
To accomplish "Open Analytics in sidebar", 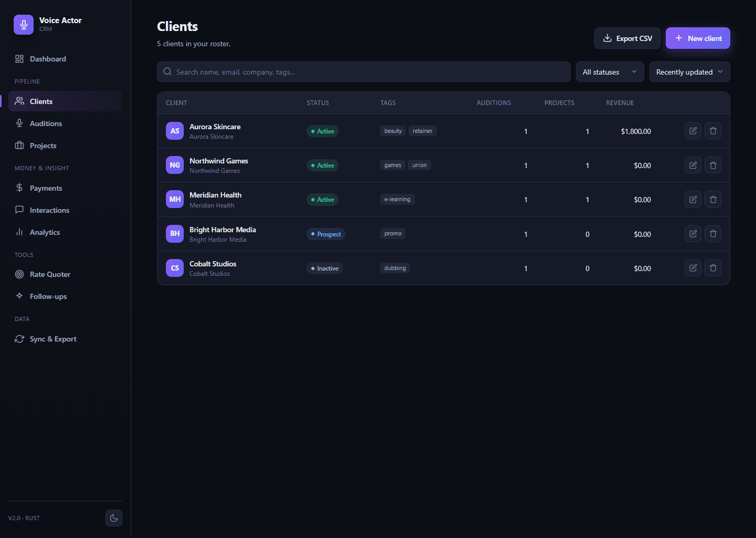I will 65,232.
